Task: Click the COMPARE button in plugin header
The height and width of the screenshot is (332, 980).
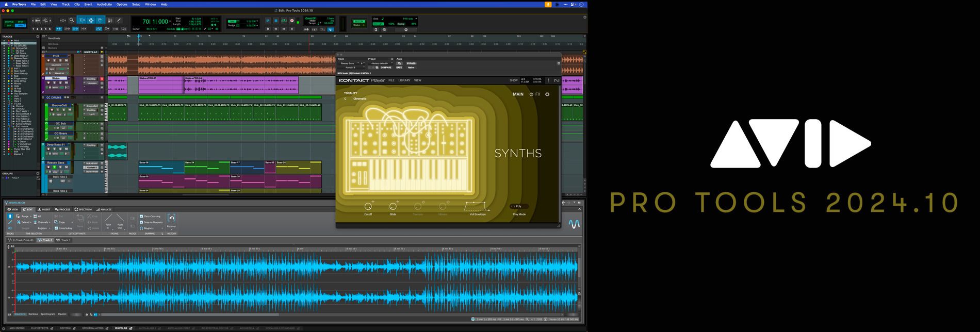Action: tap(386, 68)
